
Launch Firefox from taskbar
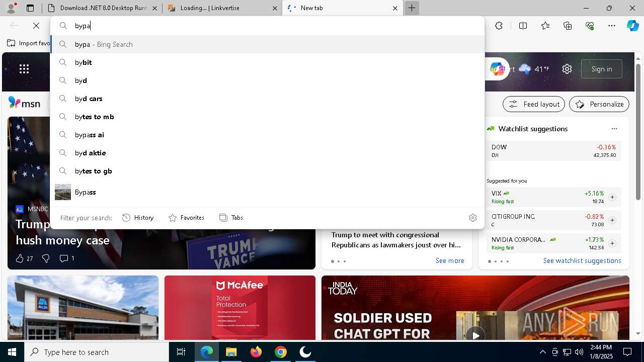256,352
